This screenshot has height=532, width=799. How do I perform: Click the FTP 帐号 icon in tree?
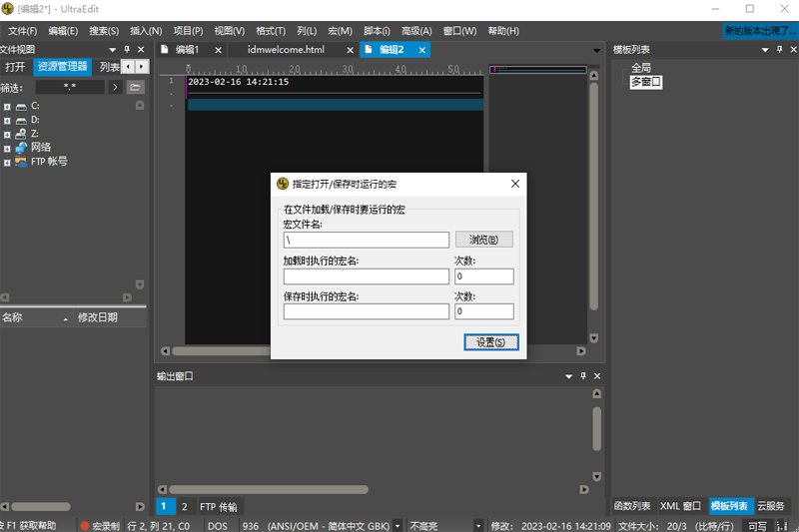click(21, 161)
